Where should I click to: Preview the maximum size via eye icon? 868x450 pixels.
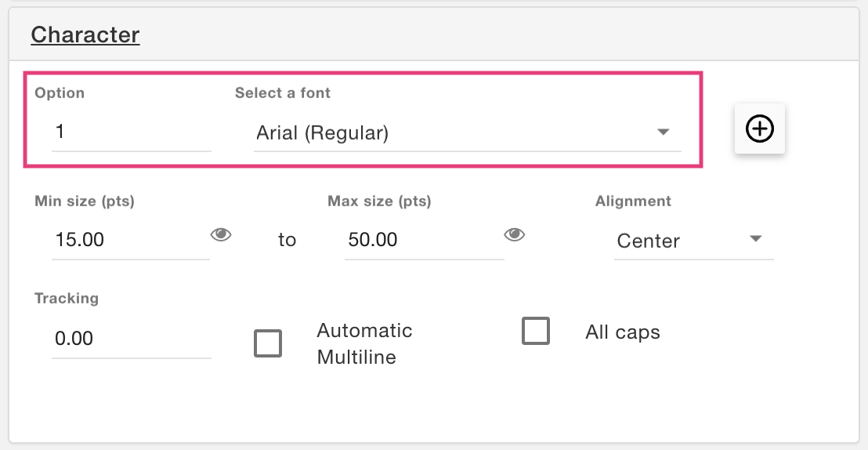tap(514, 235)
